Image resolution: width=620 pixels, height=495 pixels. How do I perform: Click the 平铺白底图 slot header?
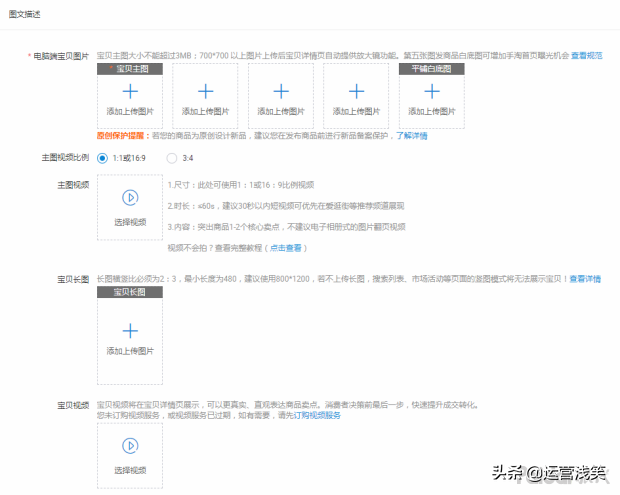432,69
